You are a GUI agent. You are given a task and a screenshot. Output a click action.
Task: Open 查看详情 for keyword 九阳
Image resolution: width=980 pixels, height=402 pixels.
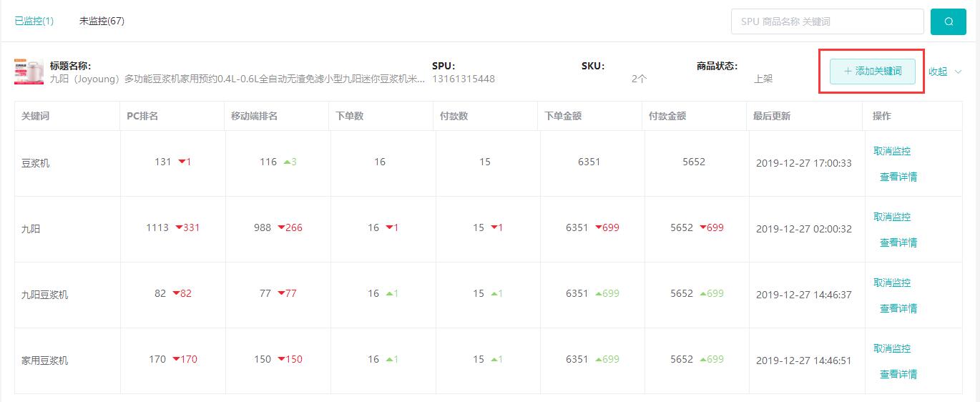[x=898, y=242]
